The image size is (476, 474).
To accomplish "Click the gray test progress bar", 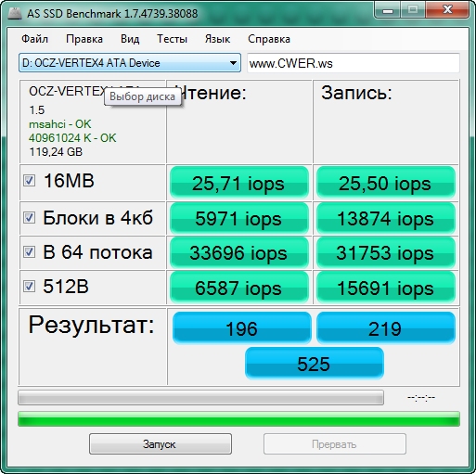I will [200, 398].
